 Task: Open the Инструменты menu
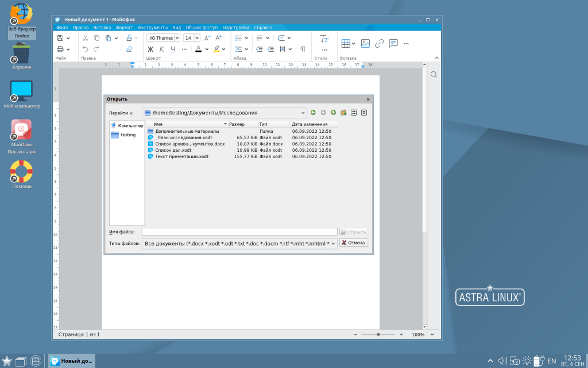click(152, 28)
